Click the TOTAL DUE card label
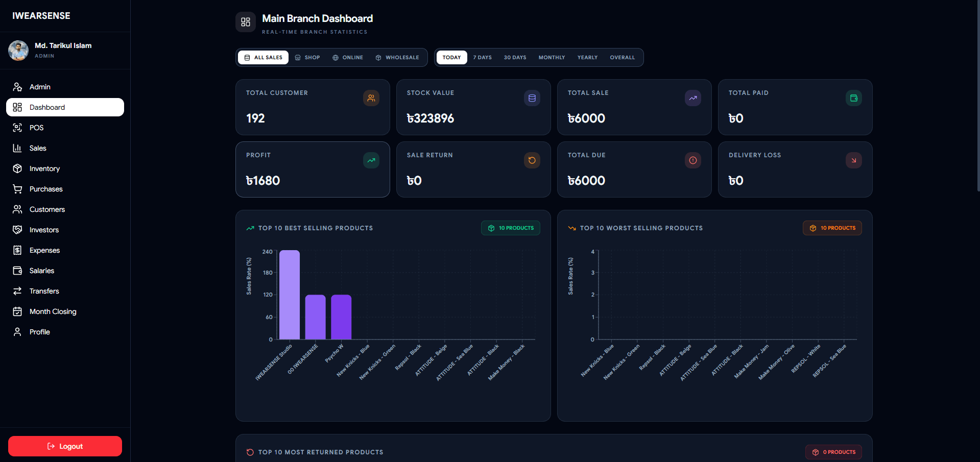The width and height of the screenshot is (980, 462). 587,155
